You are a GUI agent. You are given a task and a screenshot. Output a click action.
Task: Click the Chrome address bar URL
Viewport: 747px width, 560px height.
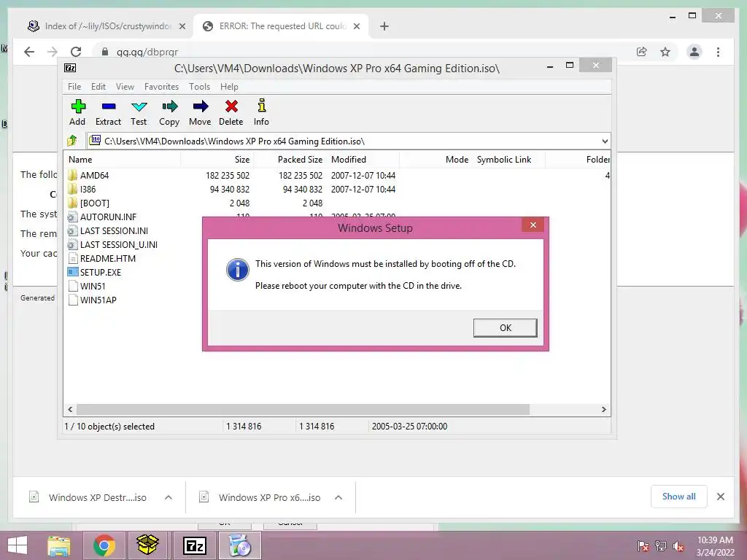click(x=147, y=52)
